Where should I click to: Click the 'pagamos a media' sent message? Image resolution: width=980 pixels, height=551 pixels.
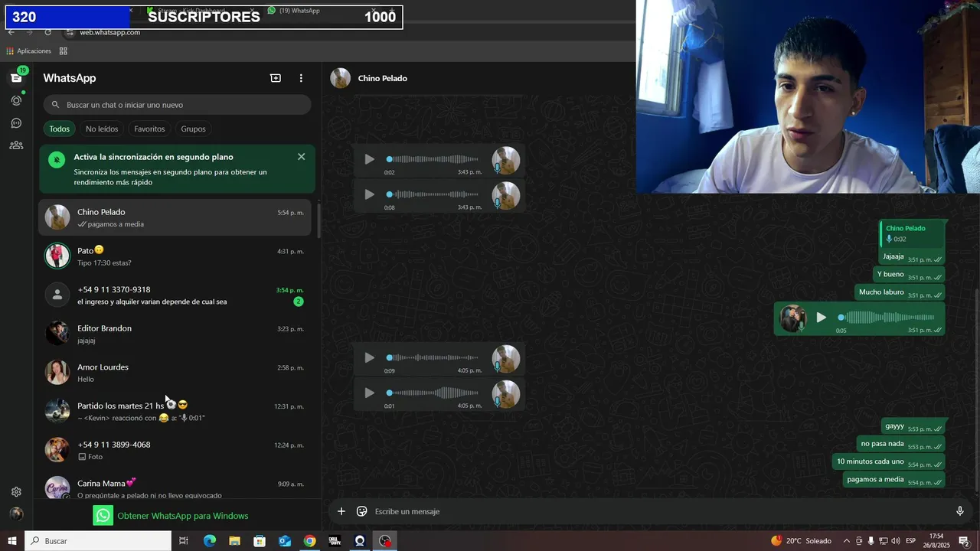tap(893, 480)
